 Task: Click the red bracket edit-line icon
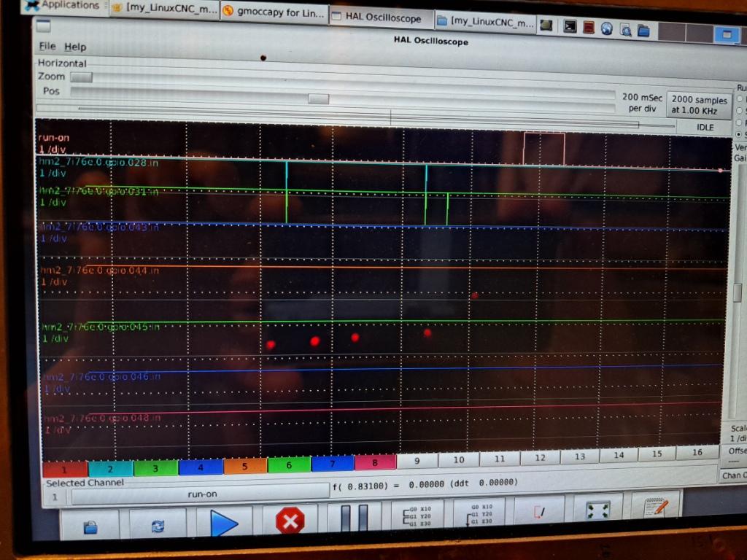(539, 512)
